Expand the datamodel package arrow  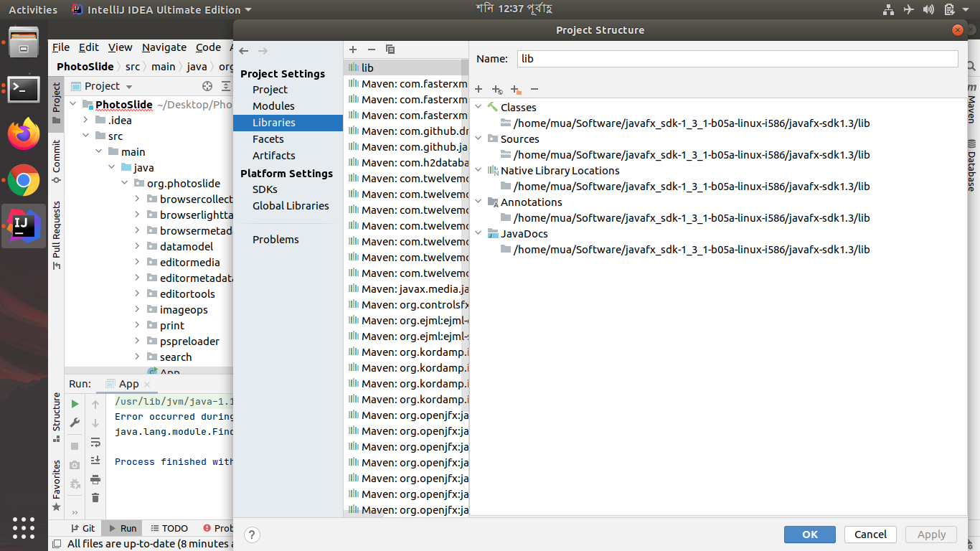[137, 247]
